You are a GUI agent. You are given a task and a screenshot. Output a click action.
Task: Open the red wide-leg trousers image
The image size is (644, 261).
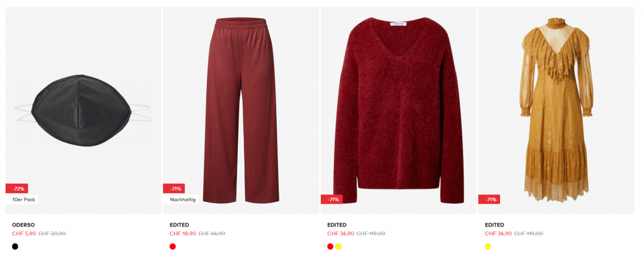click(x=241, y=110)
